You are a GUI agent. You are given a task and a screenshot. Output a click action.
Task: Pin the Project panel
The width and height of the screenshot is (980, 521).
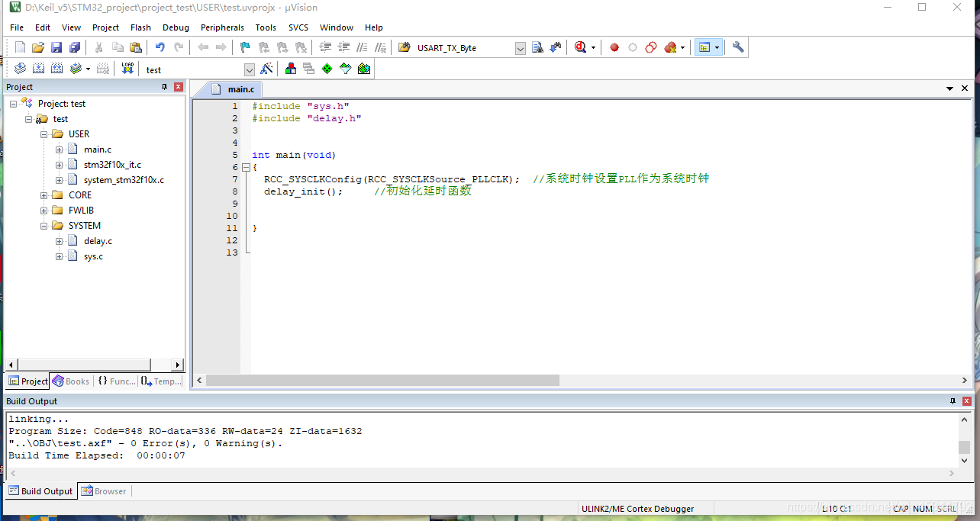[164, 87]
